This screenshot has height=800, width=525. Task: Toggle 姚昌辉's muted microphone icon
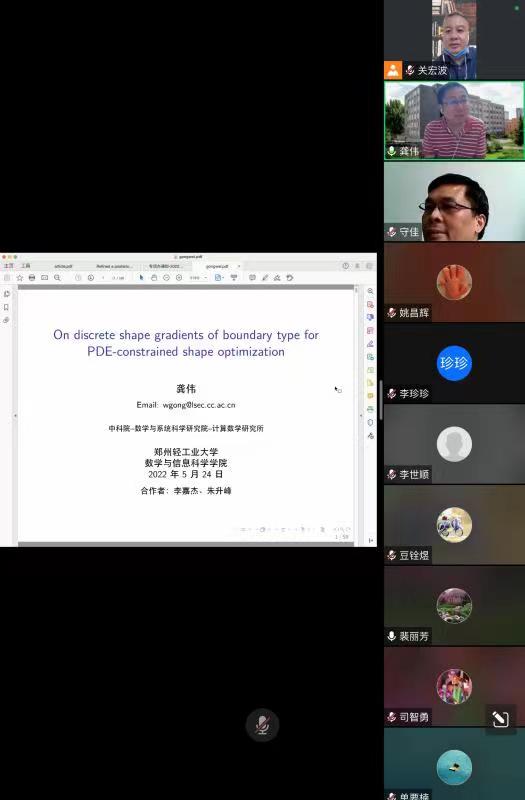[391, 313]
